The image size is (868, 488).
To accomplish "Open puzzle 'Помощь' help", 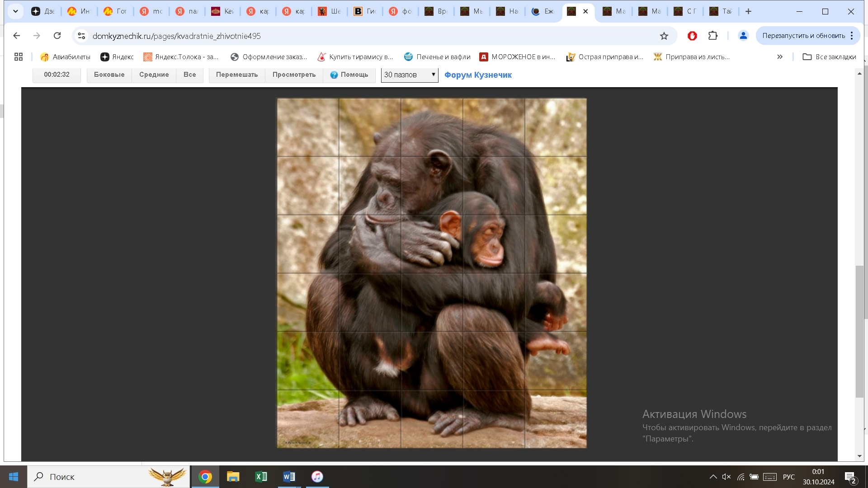I will 349,75.
